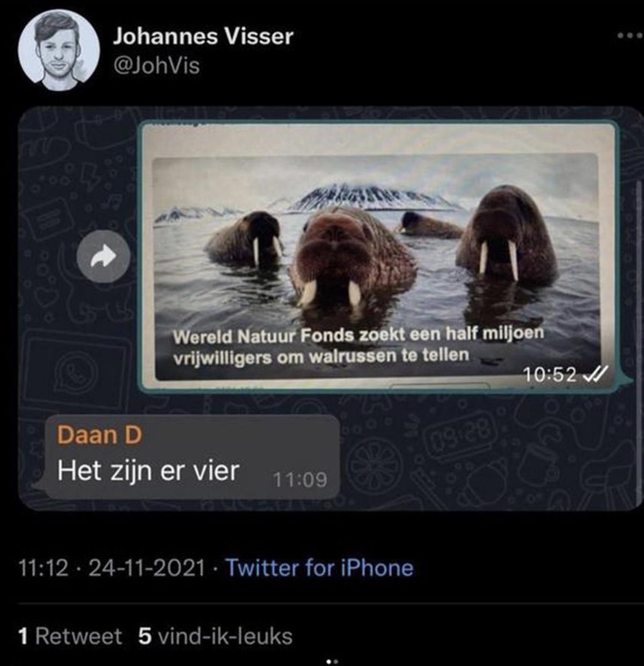This screenshot has width=644, height=666.
Task: Click the tweet timestamp 11:12 · 24-11-2021
Action: pyautogui.click(x=112, y=567)
